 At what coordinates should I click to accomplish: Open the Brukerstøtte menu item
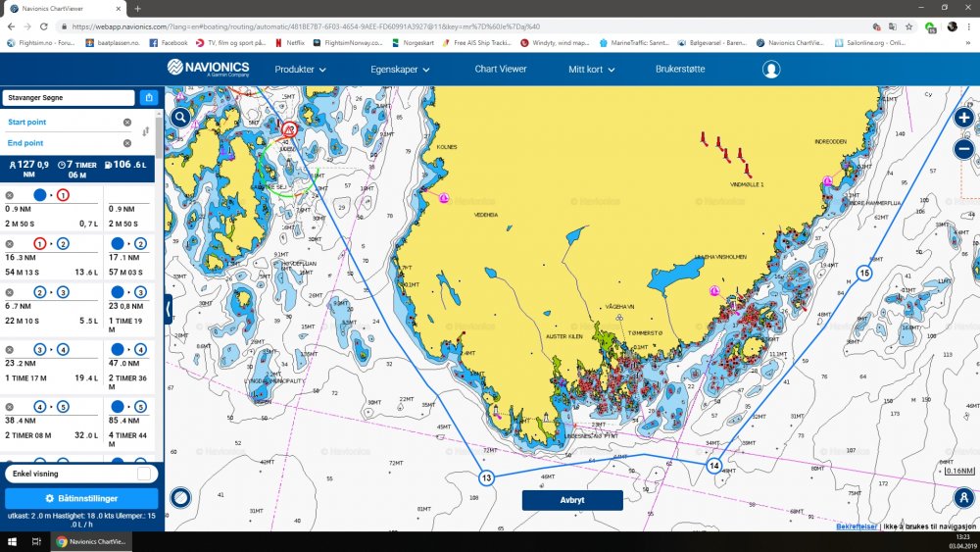click(680, 69)
